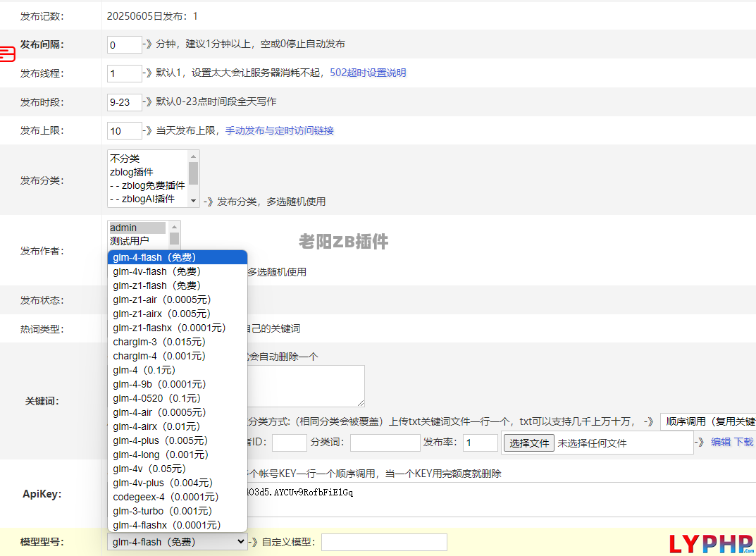The image size is (756, 556).
Task: Pick glm-4-plus (0.005元) model
Action: (x=178, y=440)
